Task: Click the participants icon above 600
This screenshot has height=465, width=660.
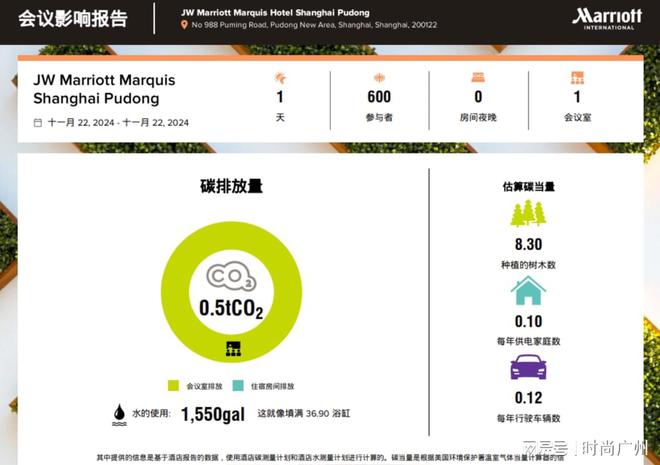Action: tap(379, 78)
